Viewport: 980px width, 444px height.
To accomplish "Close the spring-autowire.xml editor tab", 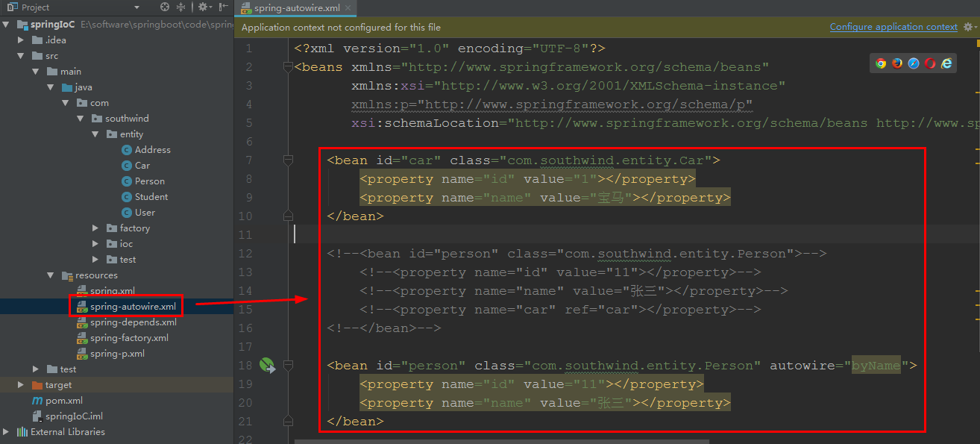I will pyautogui.click(x=349, y=9).
